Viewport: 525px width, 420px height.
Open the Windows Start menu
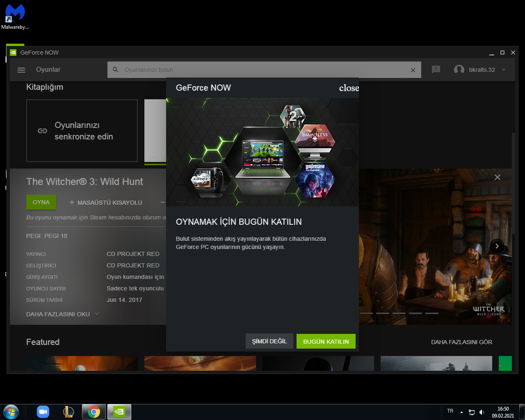[x=11, y=412]
